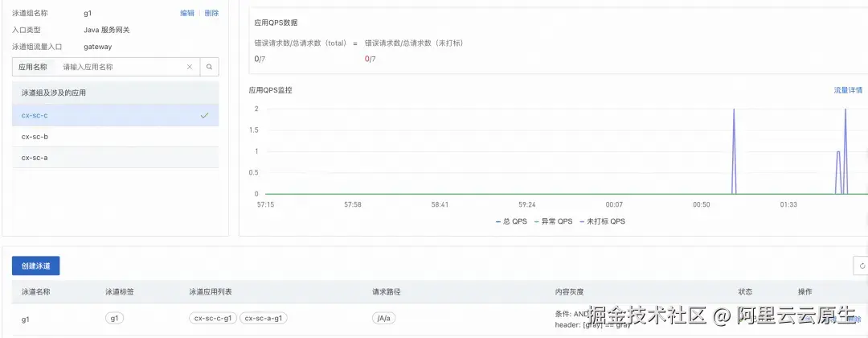Select the cx-sc-c application row
The height and width of the screenshot is (338, 868).
click(x=115, y=115)
